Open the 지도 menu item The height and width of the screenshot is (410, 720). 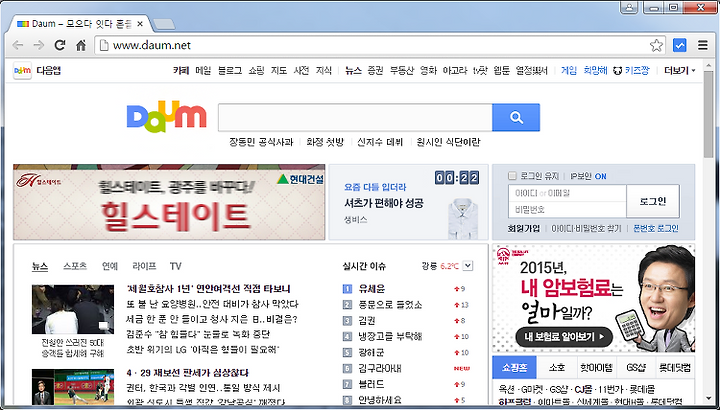279,71
